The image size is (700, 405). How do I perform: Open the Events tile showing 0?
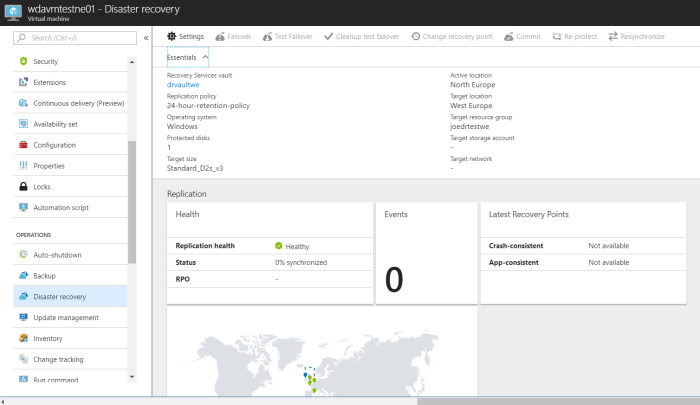point(425,254)
